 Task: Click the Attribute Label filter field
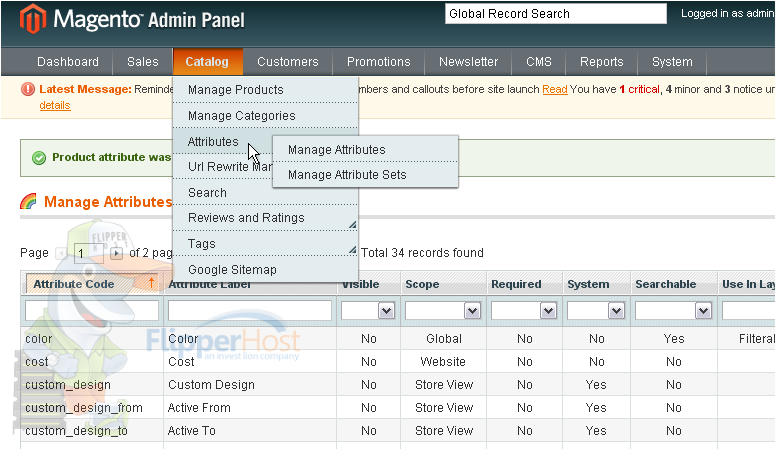pos(250,311)
